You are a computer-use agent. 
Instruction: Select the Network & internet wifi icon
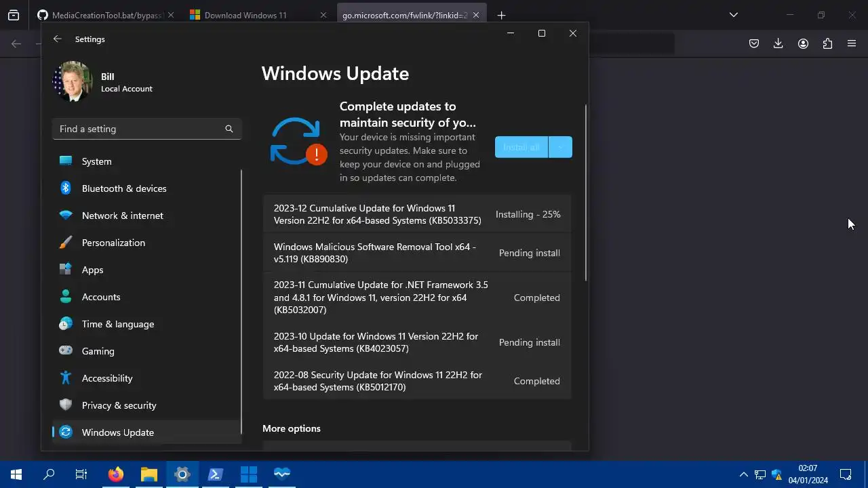click(x=66, y=216)
